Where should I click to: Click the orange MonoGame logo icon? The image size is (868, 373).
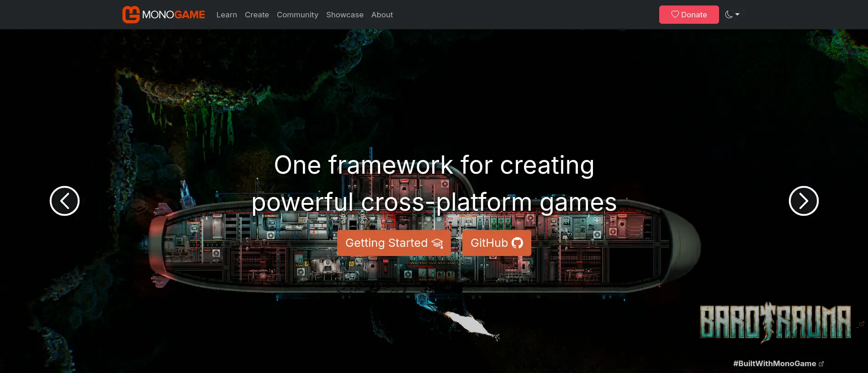coord(131,15)
